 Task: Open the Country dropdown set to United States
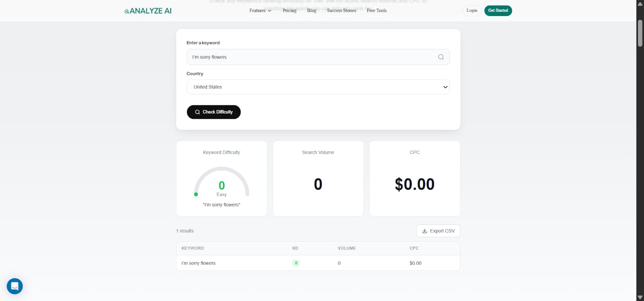tap(318, 87)
